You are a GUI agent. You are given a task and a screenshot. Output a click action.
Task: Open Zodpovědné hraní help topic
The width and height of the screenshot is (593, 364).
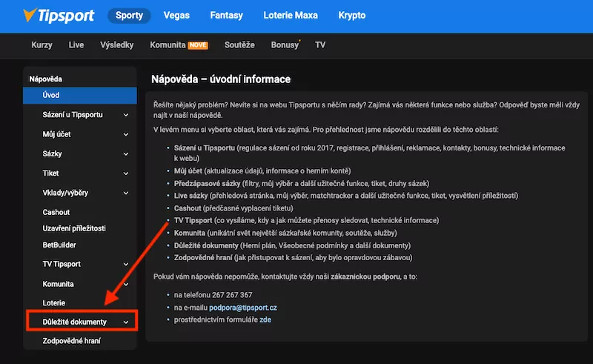71,341
